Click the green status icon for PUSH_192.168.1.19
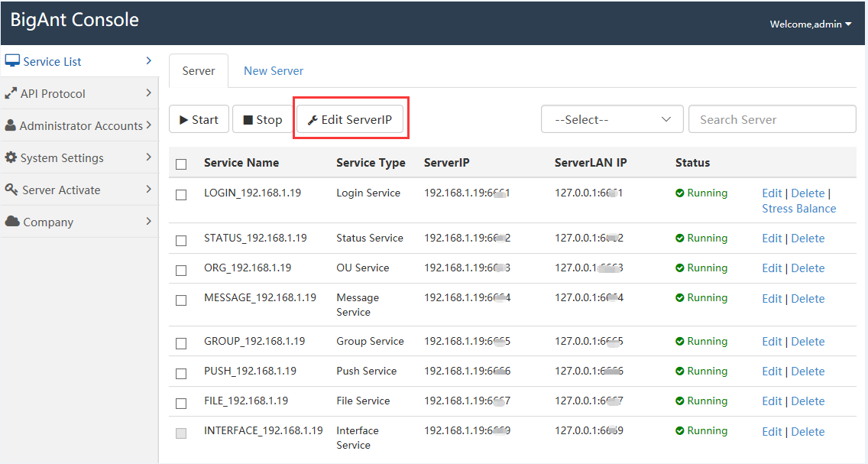 680,372
